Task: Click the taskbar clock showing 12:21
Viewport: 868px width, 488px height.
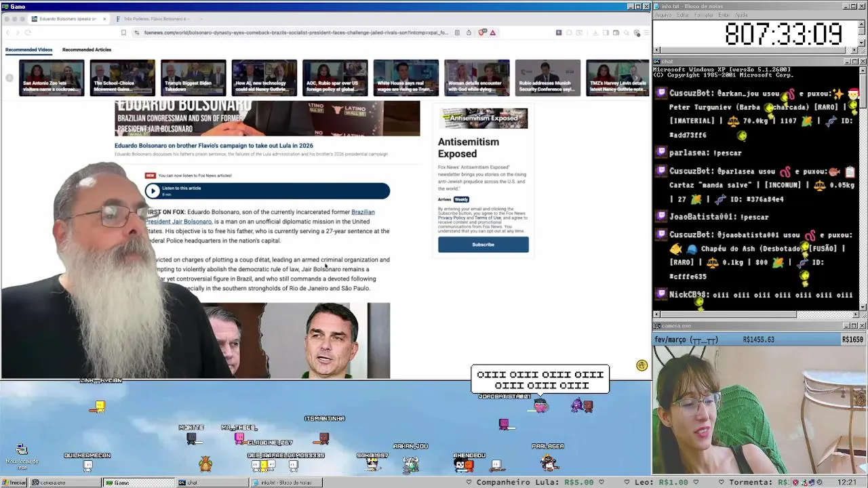Action: click(x=846, y=483)
